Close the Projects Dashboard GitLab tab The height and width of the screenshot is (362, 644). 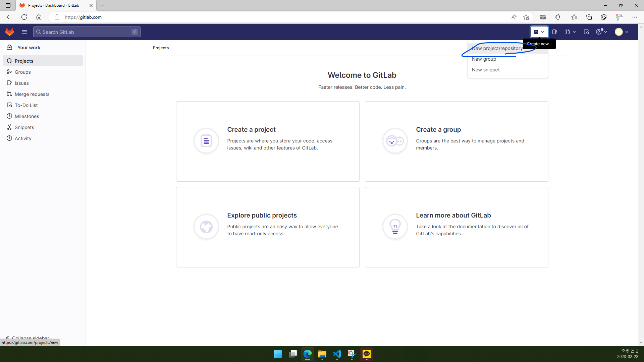[x=91, y=5]
